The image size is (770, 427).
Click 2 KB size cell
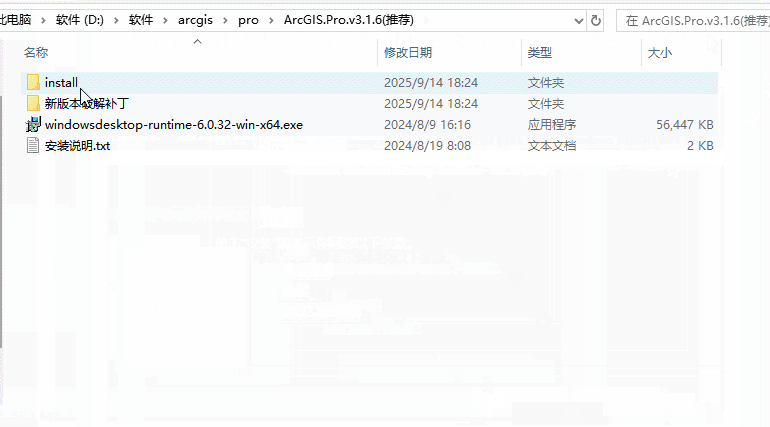click(x=700, y=146)
